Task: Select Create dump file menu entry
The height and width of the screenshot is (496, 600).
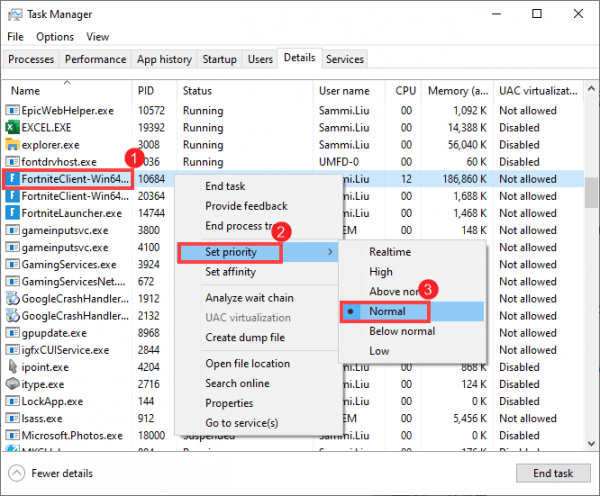Action: (244, 338)
